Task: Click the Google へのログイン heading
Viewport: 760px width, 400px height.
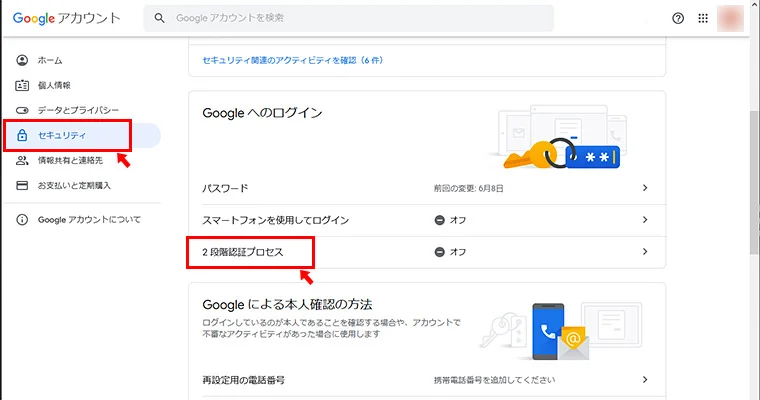Action: tap(262, 113)
